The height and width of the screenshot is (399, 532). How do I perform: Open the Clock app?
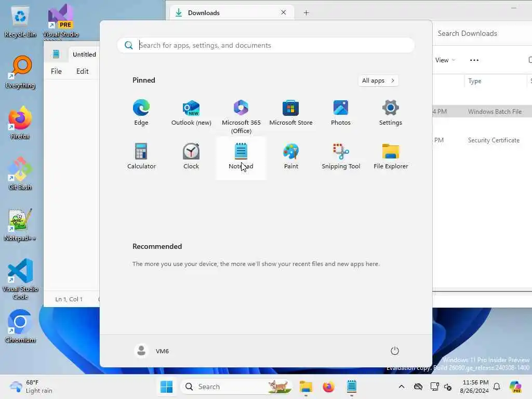pos(191,157)
